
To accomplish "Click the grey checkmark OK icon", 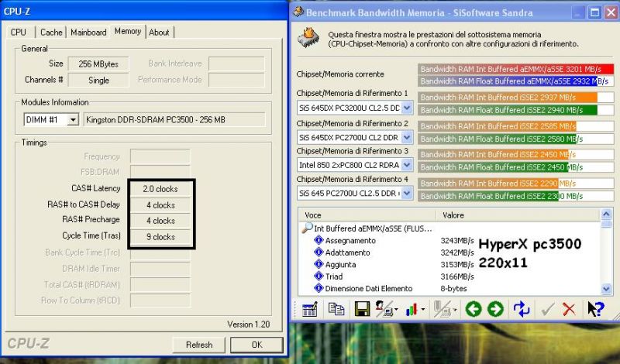I will coord(547,309).
